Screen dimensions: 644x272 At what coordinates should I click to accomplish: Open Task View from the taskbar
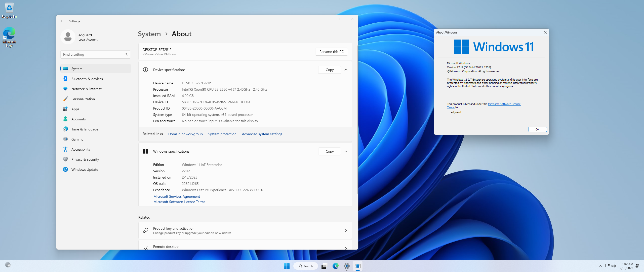(324, 266)
